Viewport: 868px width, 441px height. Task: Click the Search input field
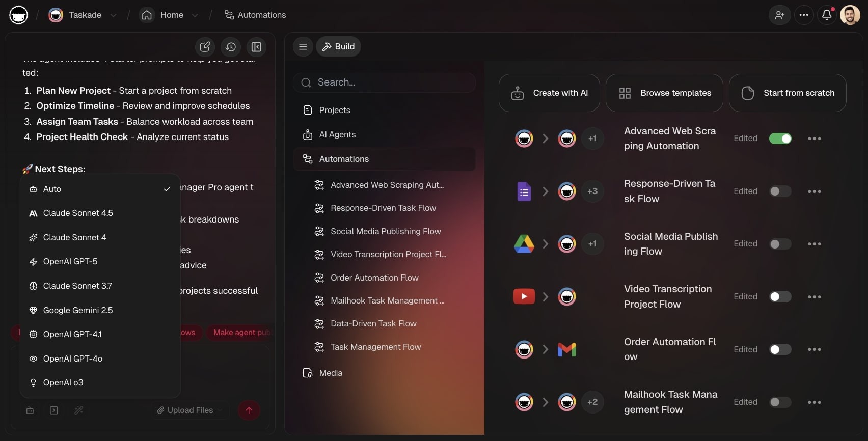(x=385, y=82)
